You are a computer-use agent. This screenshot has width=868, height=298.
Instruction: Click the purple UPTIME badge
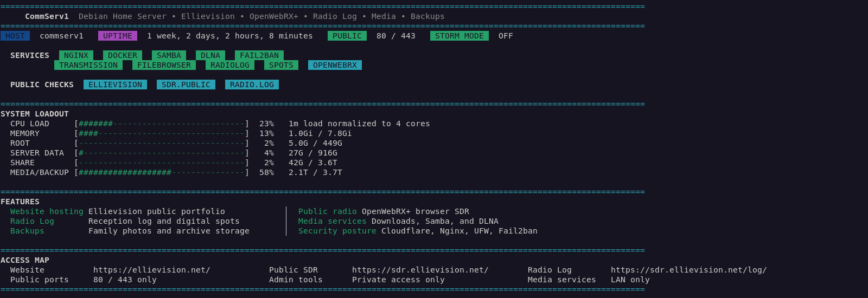pyautogui.click(x=118, y=36)
